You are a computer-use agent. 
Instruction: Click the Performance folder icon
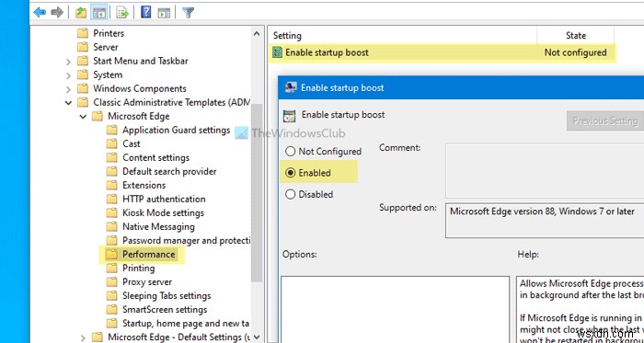[x=111, y=255]
